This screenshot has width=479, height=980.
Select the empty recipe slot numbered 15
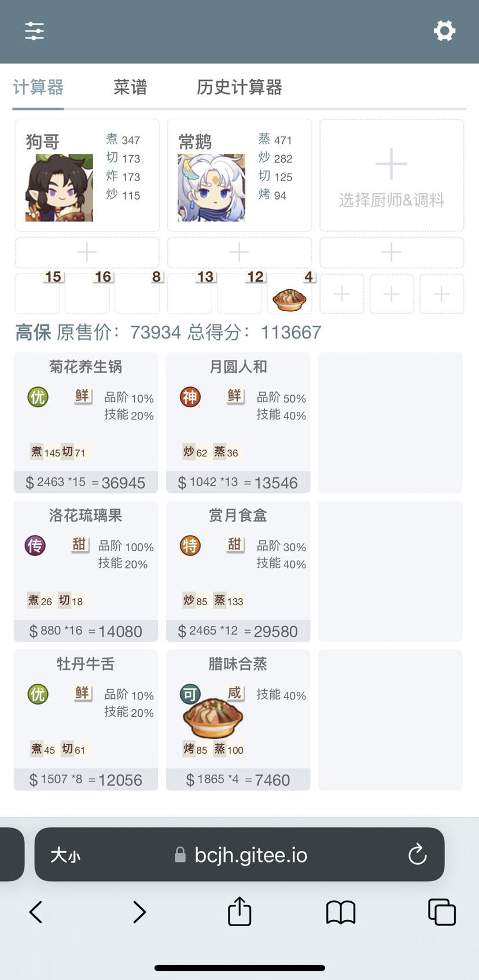click(x=38, y=294)
